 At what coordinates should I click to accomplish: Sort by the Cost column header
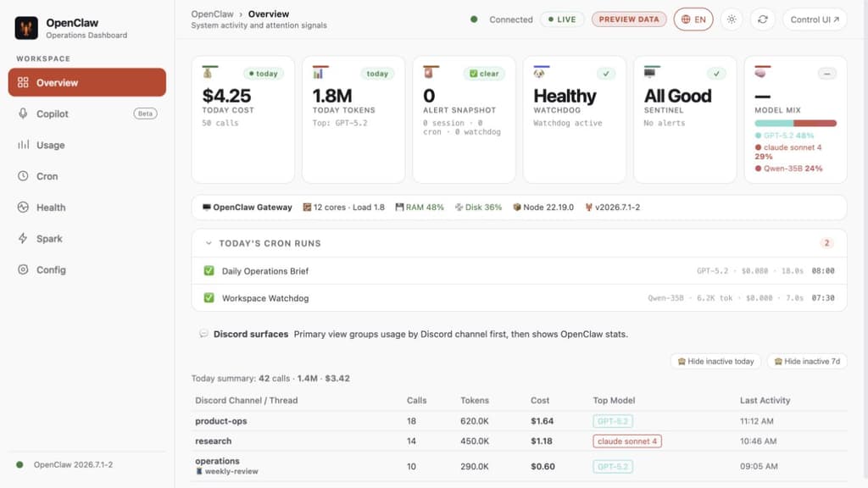[540, 400]
